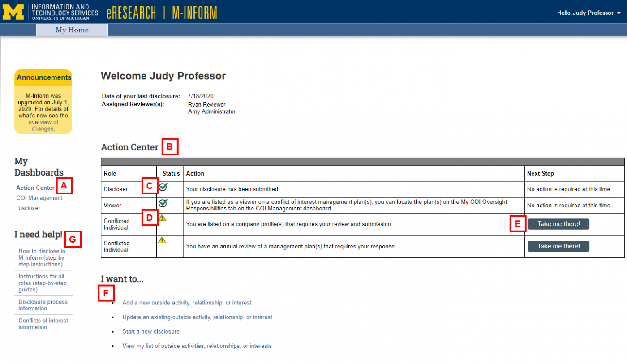Click the Information and Technology Services text
627x364 pixels.
pyautogui.click(x=64, y=12)
